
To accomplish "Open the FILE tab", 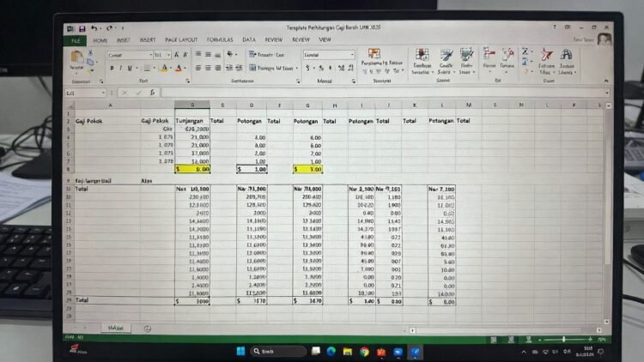I will click(76, 40).
